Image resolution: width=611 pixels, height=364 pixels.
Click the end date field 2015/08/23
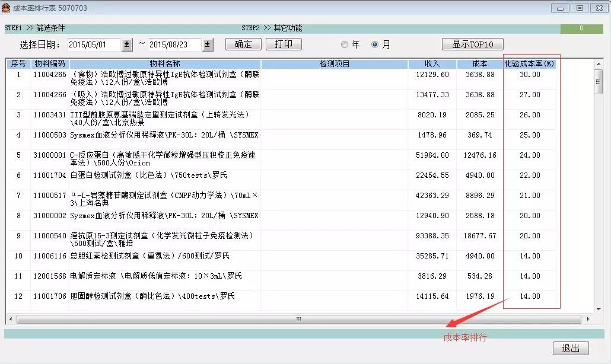click(x=174, y=44)
